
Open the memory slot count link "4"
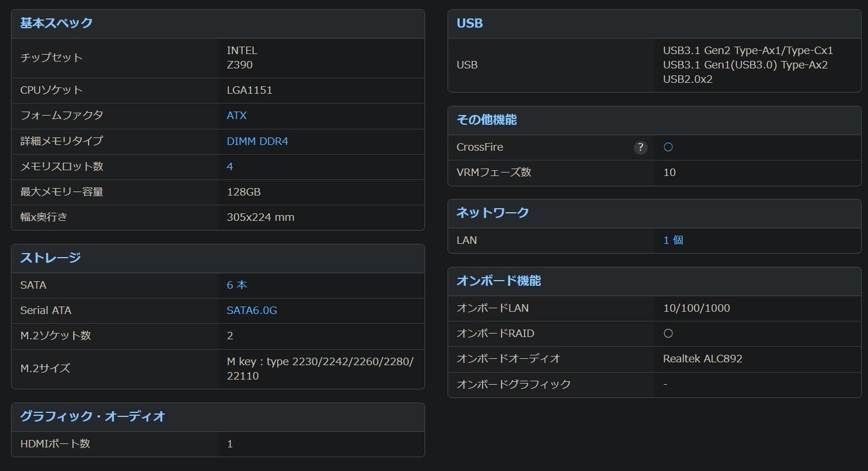tap(230, 166)
